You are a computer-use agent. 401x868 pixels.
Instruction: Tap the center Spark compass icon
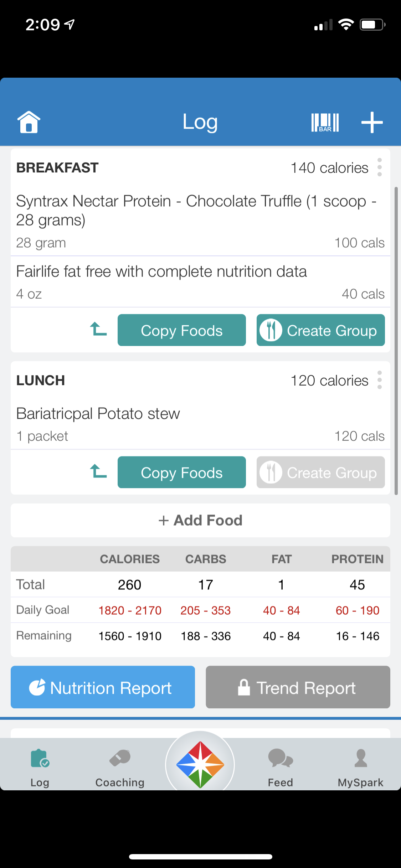200,764
